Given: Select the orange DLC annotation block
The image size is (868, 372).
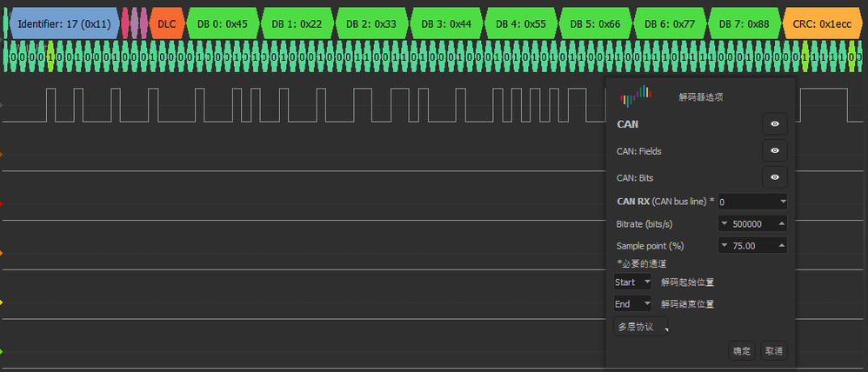Looking at the screenshot, I should tap(167, 23).
